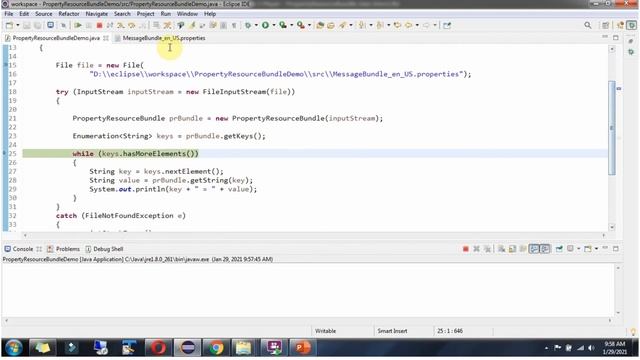
Task: Click the Pin Console icon
Action: [559, 249]
